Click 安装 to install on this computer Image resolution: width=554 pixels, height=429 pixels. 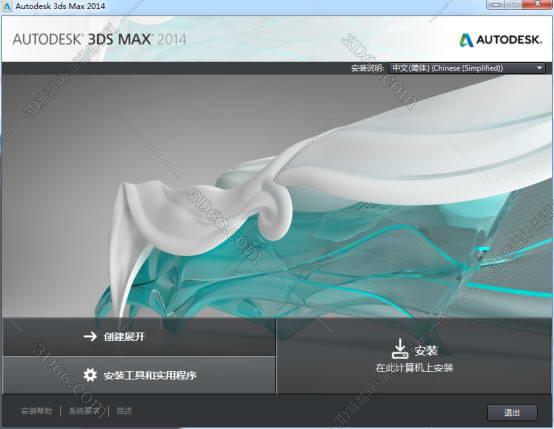pos(414,356)
